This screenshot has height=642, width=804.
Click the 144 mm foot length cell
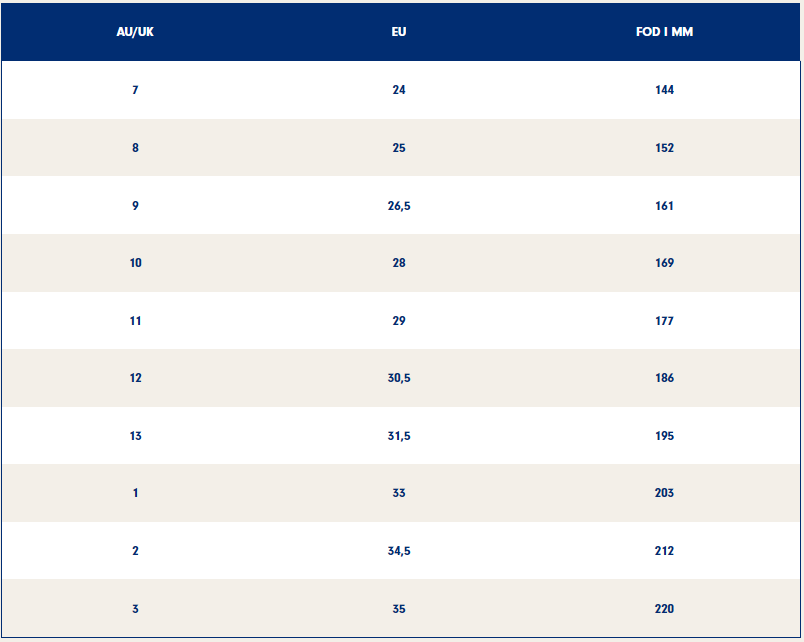click(664, 90)
